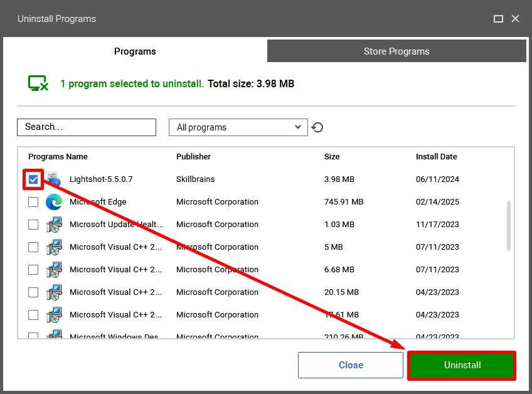
Task: Click the 11/17/2023 install date
Action: [x=437, y=225]
